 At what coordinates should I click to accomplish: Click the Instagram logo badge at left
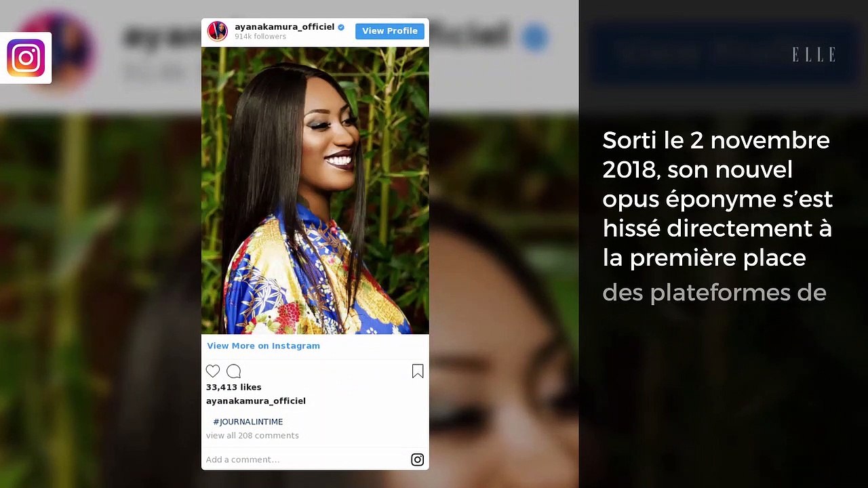[26, 58]
